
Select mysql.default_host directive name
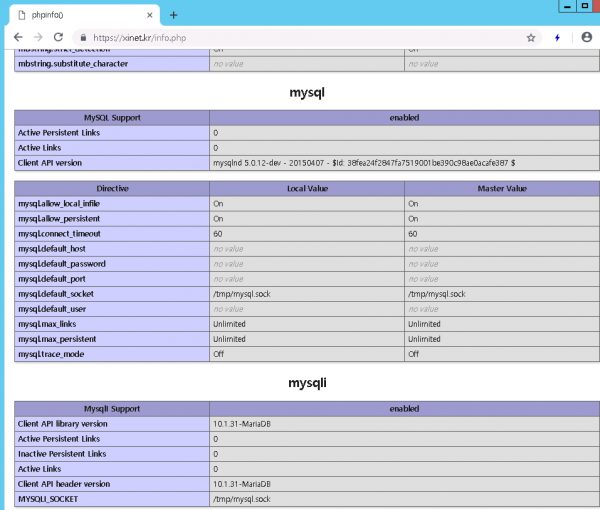[52, 249]
